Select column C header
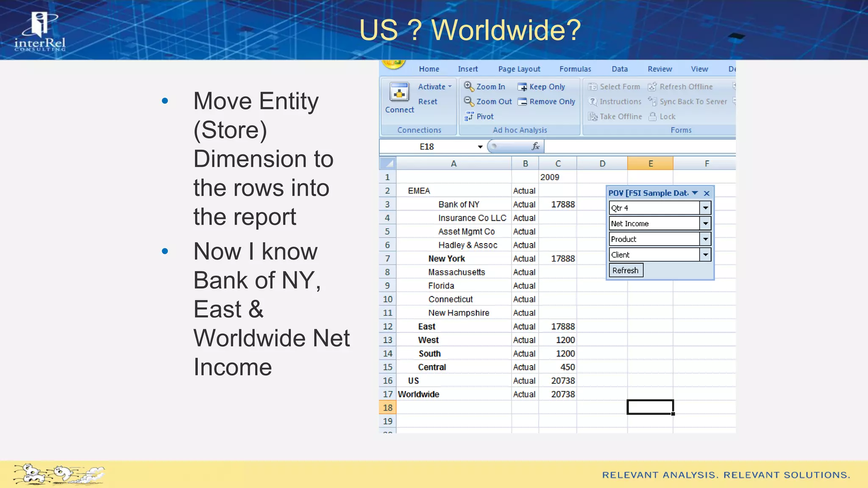The height and width of the screenshot is (488, 868). coord(558,164)
